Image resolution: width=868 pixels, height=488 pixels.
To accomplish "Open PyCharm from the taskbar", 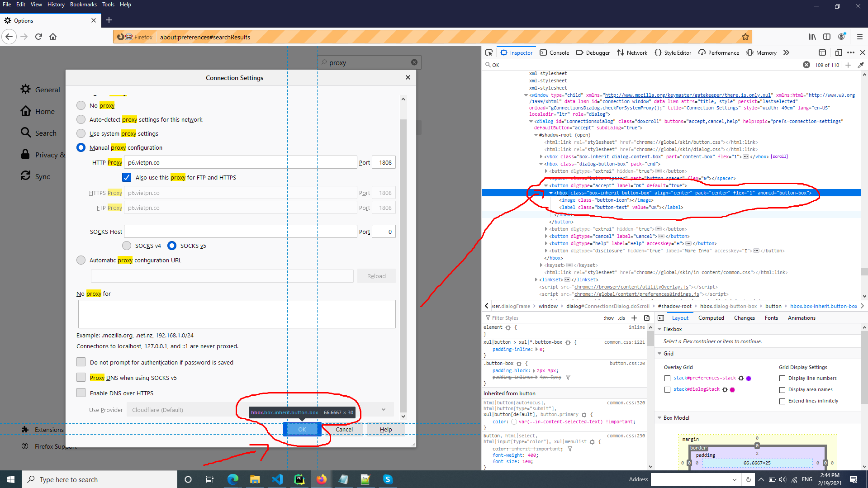I will (x=299, y=479).
